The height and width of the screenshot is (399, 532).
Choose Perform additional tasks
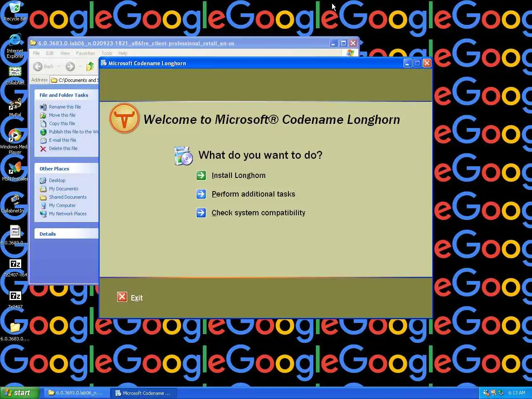tap(254, 194)
